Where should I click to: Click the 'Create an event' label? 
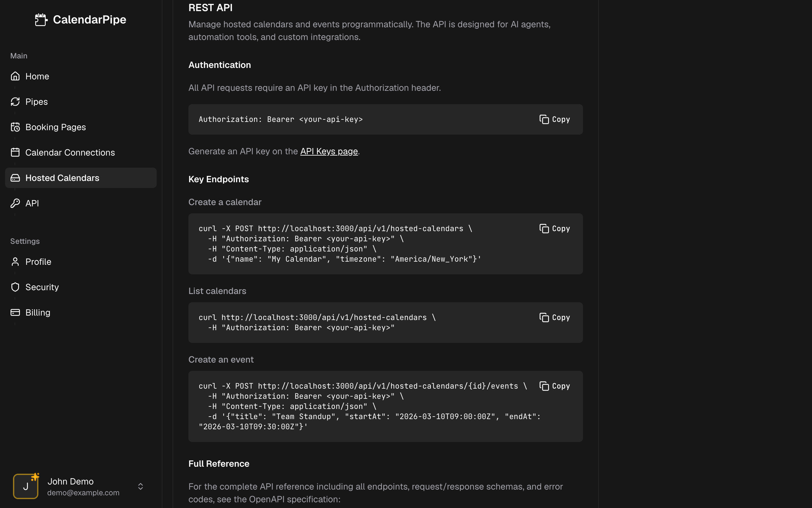(221, 359)
